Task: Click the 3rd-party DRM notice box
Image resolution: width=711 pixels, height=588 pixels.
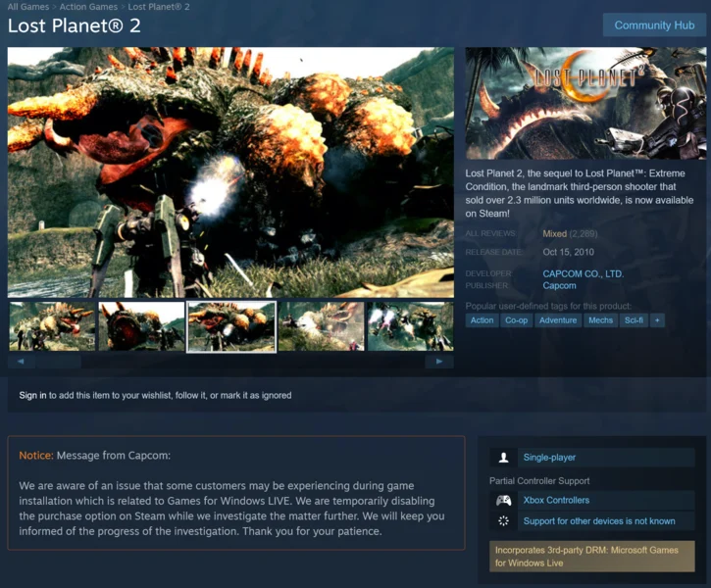Action: [591, 557]
